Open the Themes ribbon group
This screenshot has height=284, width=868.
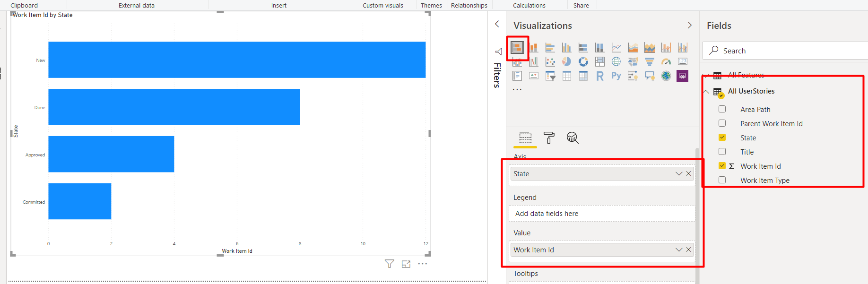click(431, 6)
